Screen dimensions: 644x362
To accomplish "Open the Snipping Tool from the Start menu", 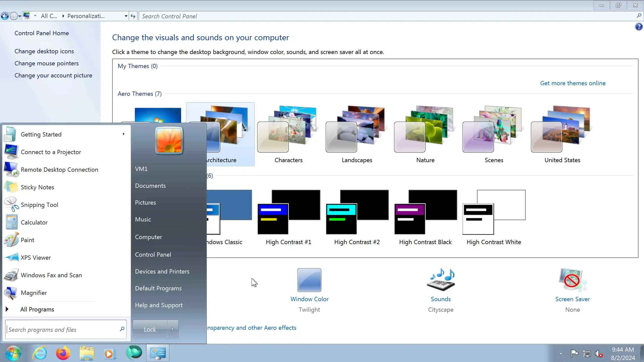I will tap(39, 205).
